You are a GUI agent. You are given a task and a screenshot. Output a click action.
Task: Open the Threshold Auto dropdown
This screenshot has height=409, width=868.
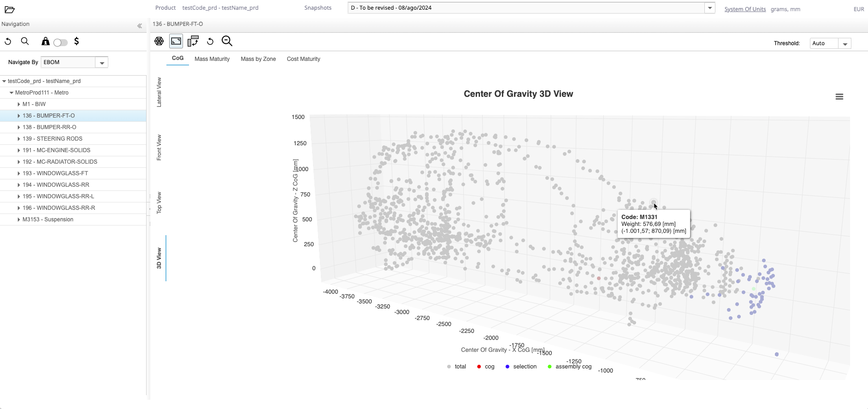(844, 44)
